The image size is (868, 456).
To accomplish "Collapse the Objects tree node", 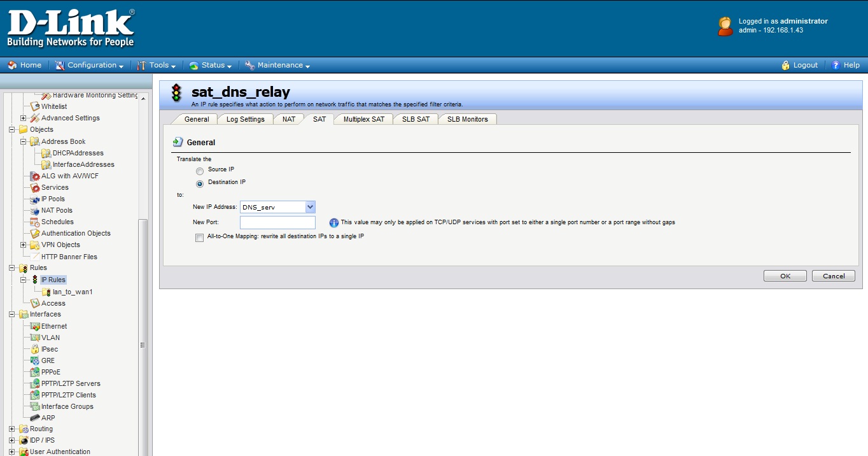I will click(11, 129).
